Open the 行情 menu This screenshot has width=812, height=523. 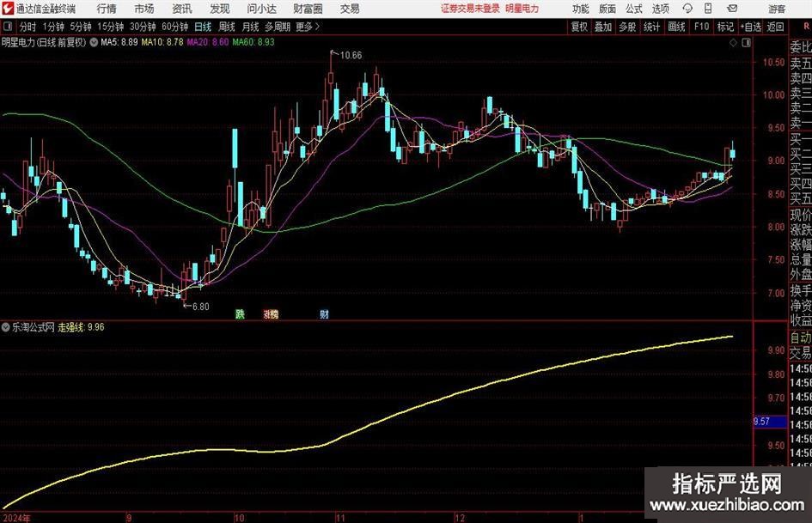pyautogui.click(x=107, y=9)
